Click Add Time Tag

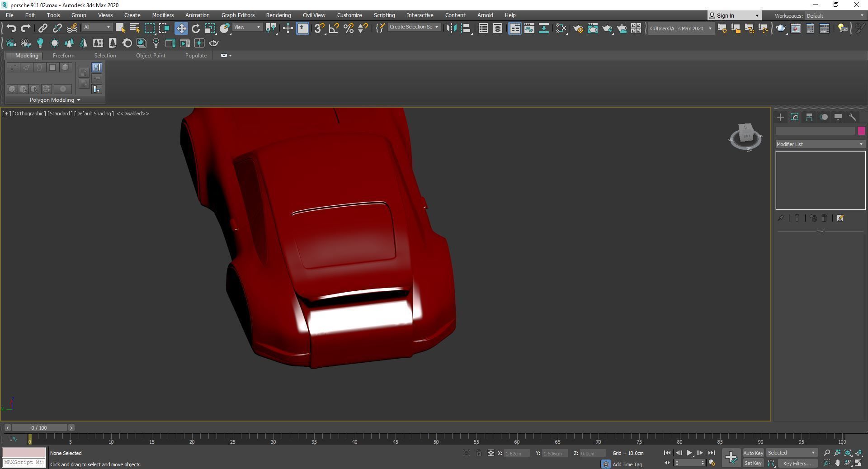627,464
